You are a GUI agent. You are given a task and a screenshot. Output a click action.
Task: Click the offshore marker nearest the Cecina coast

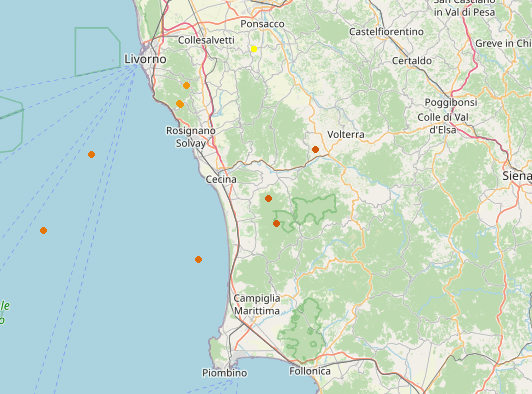pyautogui.click(x=198, y=260)
